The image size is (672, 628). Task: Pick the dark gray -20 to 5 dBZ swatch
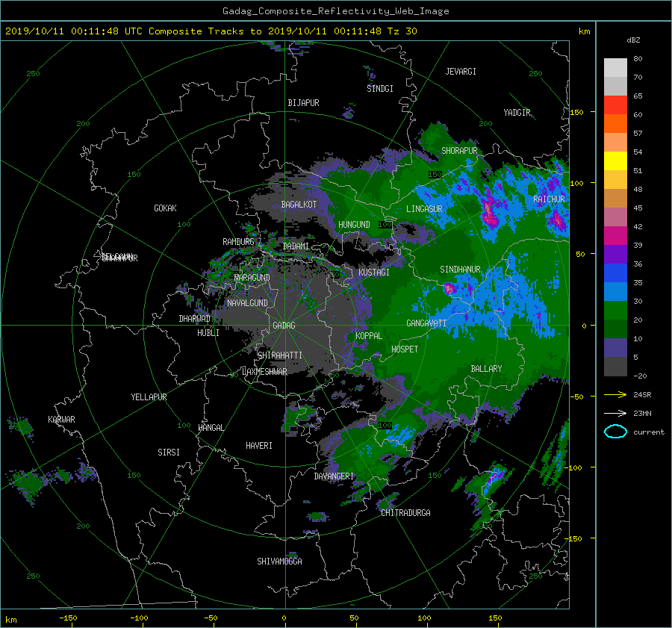point(615,366)
